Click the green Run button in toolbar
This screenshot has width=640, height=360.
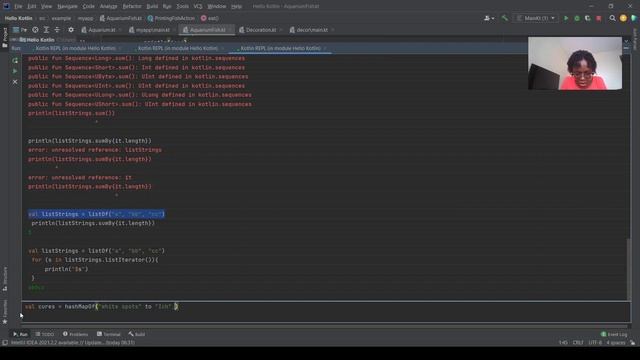tap(566, 18)
